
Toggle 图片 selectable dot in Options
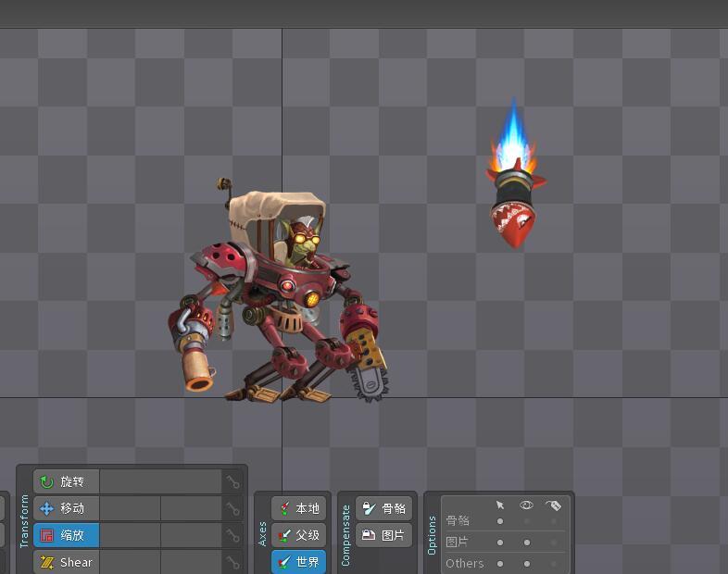point(500,542)
